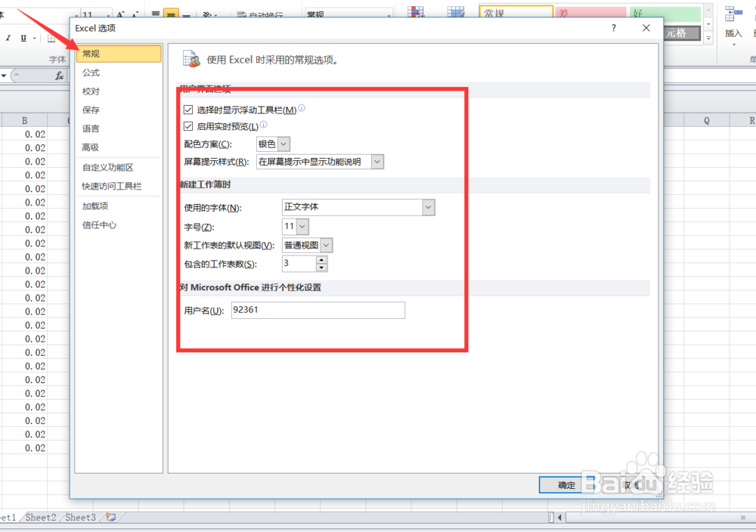Click the borders icon in the ribbon
756x532 pixels.
point(51,39)
